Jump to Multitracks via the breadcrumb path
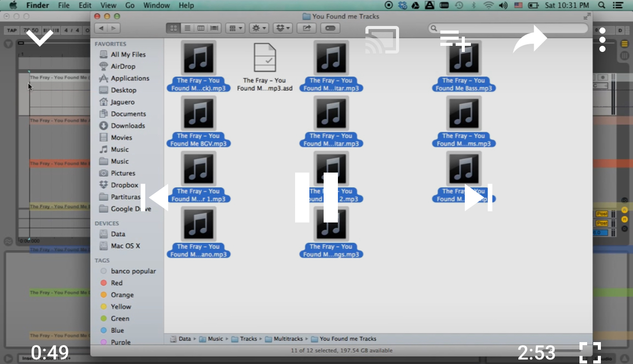The height and width of the screenshot is (364, 633). (287, 339)
